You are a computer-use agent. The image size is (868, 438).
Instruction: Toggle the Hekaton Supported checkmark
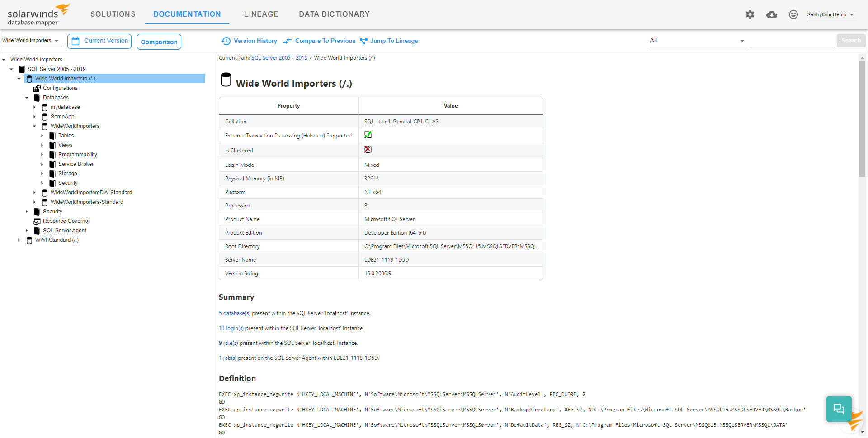(x=368, y=135)
